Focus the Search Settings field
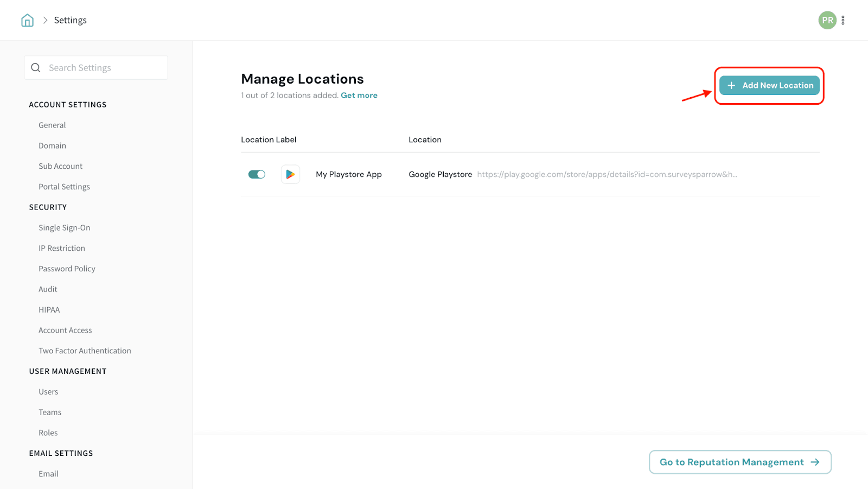The width and height of the screenshot is (868, 489). click(x=103, y=68)
